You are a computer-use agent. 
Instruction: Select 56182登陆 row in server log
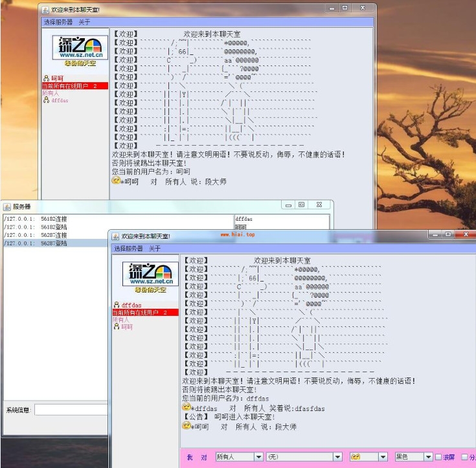pos(119,227)
